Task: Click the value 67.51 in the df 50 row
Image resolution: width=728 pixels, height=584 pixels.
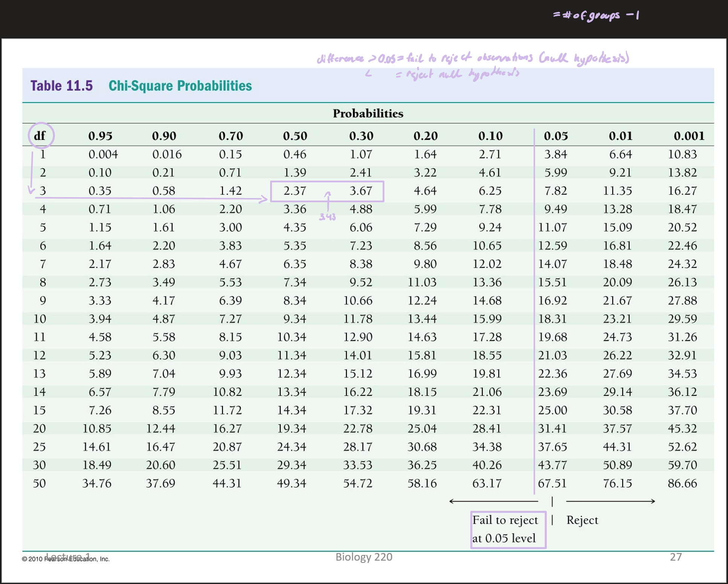Action: click(x=552, y=483)
